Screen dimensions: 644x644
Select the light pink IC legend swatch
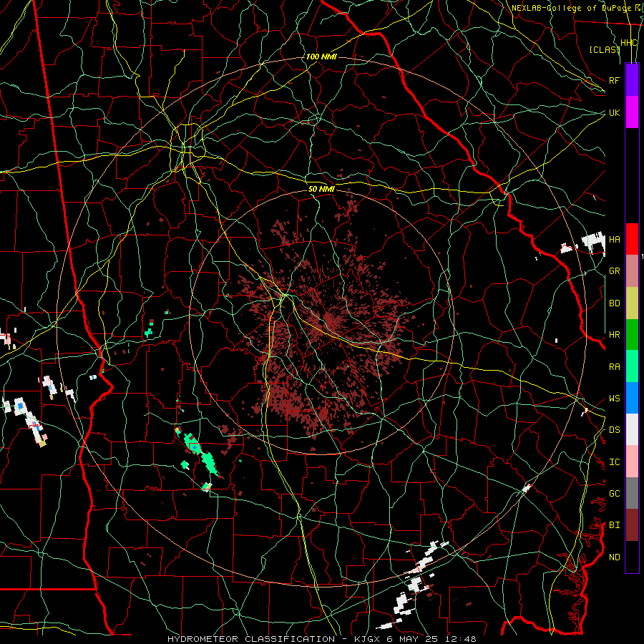(632, 462)
